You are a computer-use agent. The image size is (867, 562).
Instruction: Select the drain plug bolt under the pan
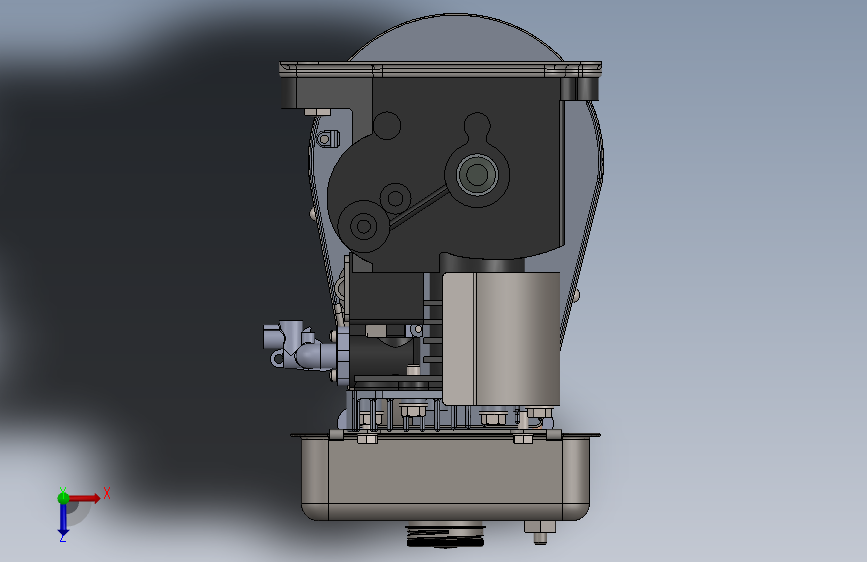[540, 532]
